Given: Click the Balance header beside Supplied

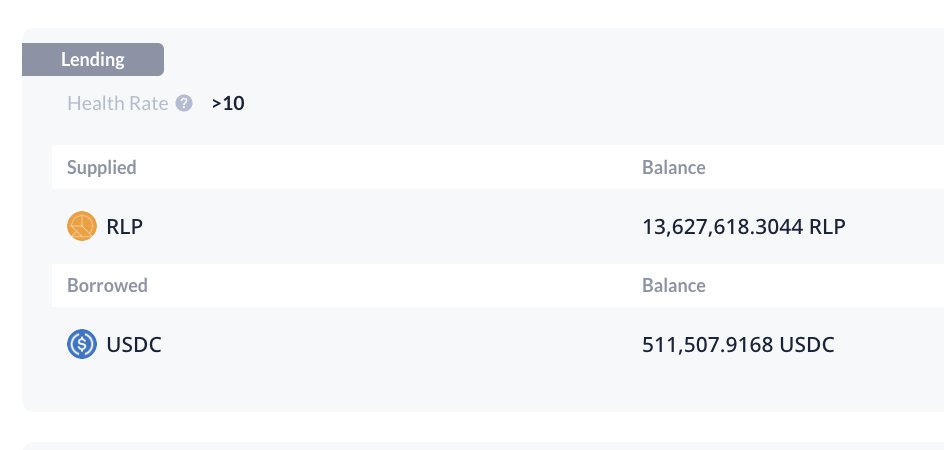Looking at the screenshot, I should click(x=673, y=167).
